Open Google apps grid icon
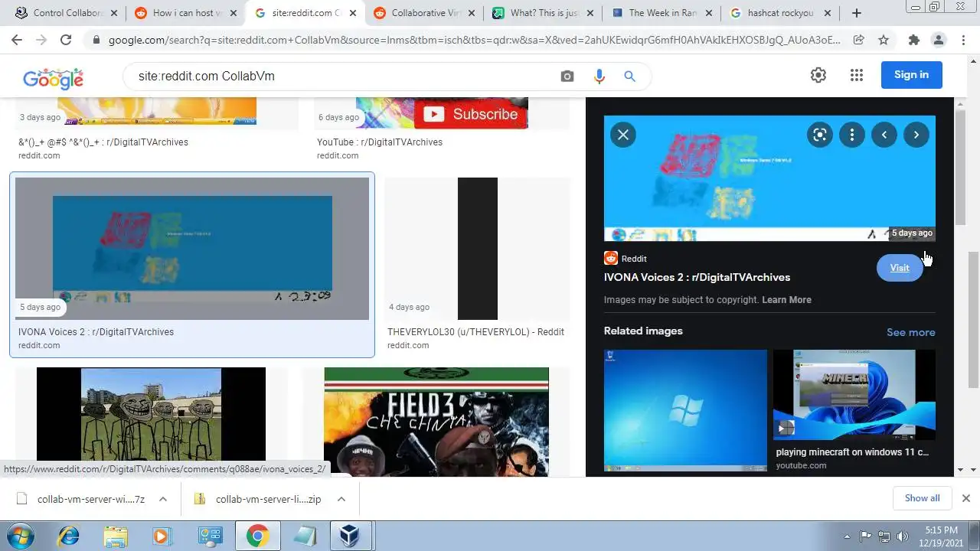Viewport: 980px width, 551px height. [x=857, y=75]
